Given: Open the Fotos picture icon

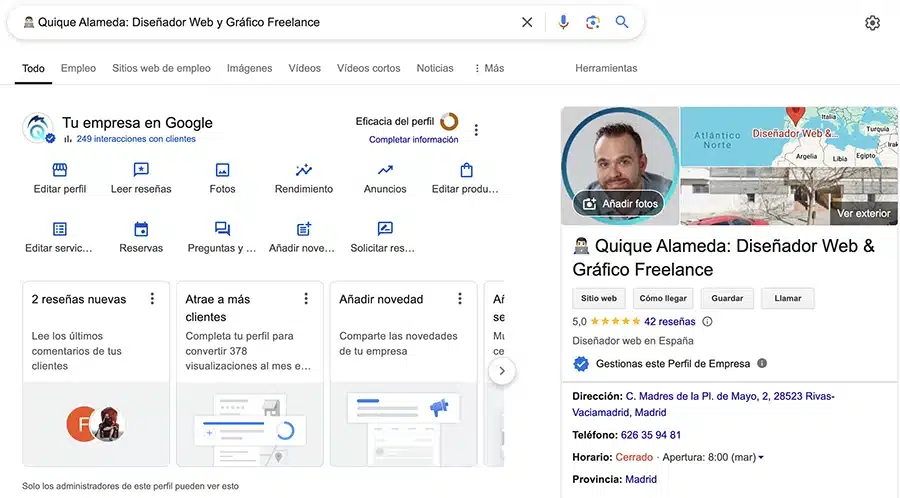Looking at the screenshot, I should [x=222, y=170].
